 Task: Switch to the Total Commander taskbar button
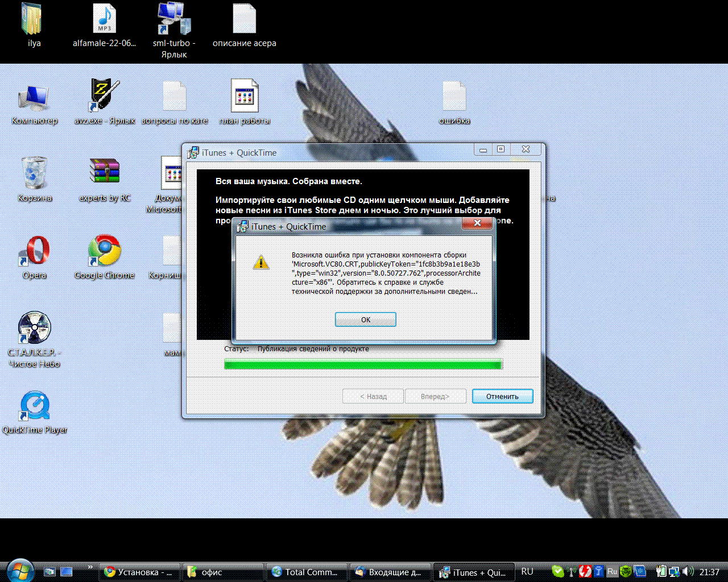(x=307, y=572)
